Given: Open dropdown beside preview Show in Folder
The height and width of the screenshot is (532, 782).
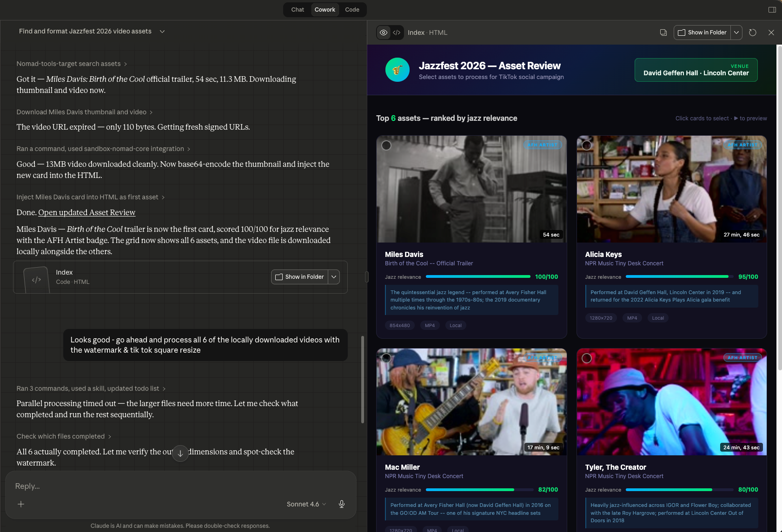Looking at the screenshot, I should click(x=736, y=33).
